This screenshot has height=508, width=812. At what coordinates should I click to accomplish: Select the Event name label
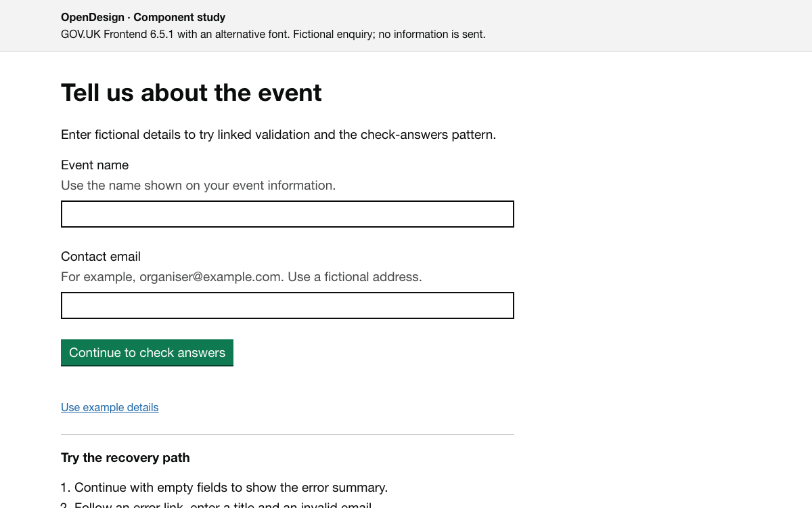click(x=95, y=165)
